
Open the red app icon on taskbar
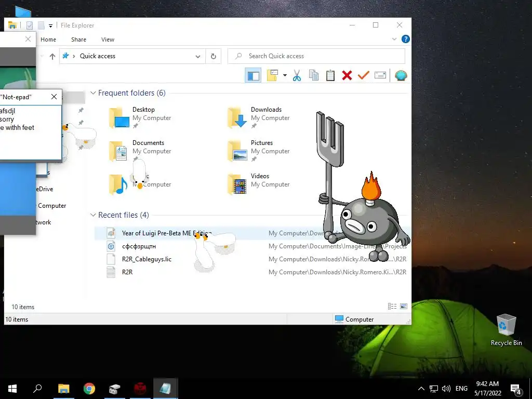tap(140, 389)
